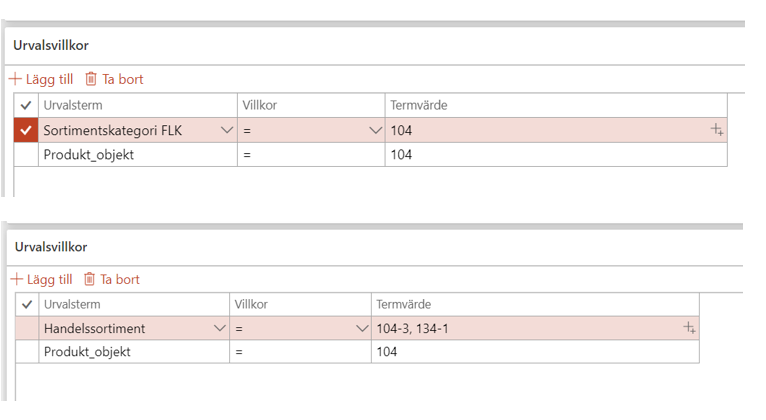Toggle select-all checkmark in lower table header
Screen dimensions: 766x420
click(27, 304)
